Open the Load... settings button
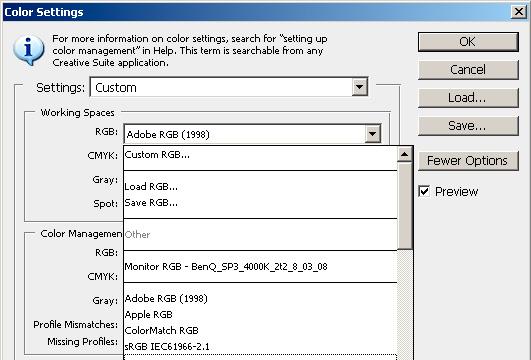 [468, 98]
